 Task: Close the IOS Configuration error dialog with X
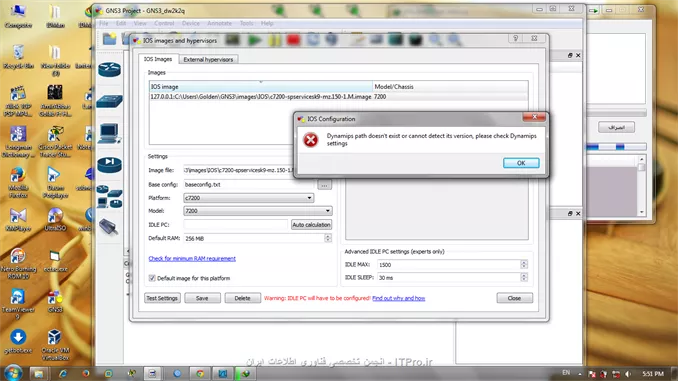click(534, 117)
